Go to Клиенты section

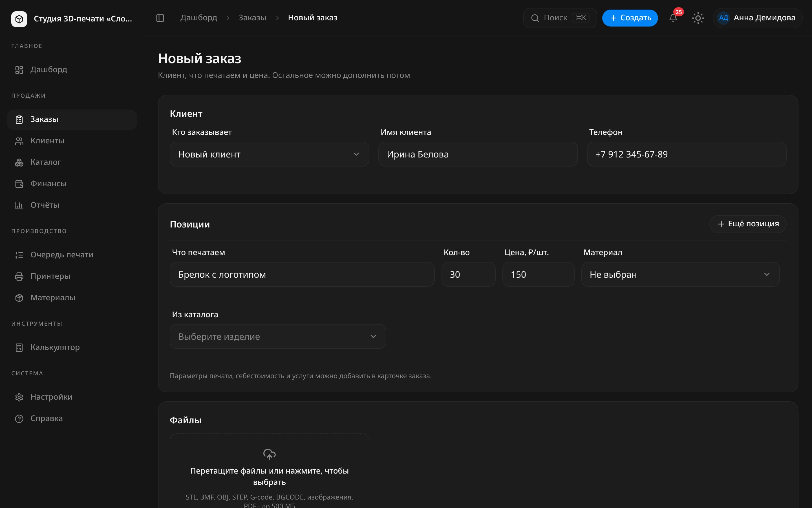tap(72, 141)
